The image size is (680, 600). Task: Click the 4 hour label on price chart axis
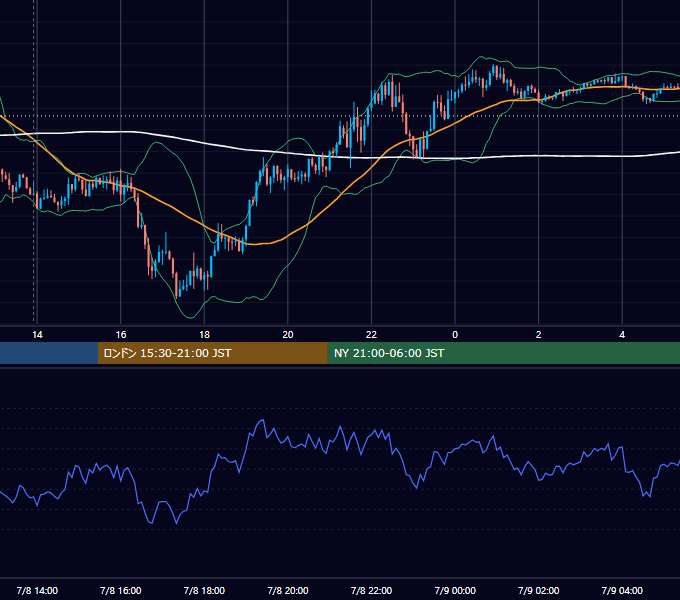pyautogui.click(x=622, y=335)
